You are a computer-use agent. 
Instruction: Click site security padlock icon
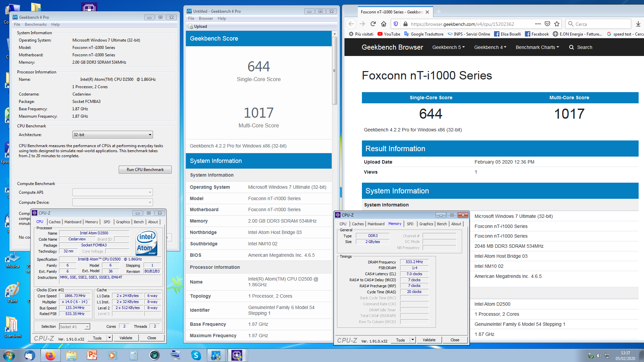405,24
